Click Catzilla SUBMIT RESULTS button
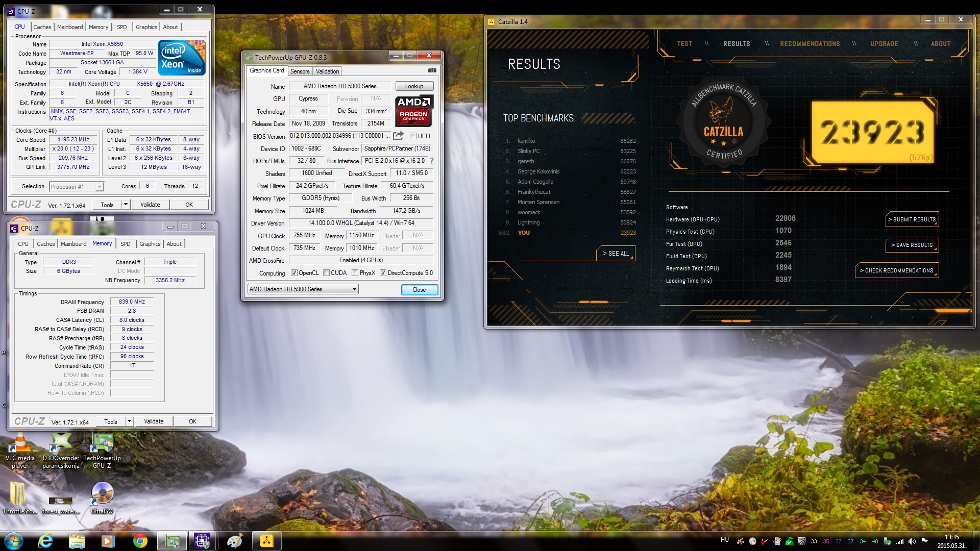980x551 pixels. click(912, 219)
